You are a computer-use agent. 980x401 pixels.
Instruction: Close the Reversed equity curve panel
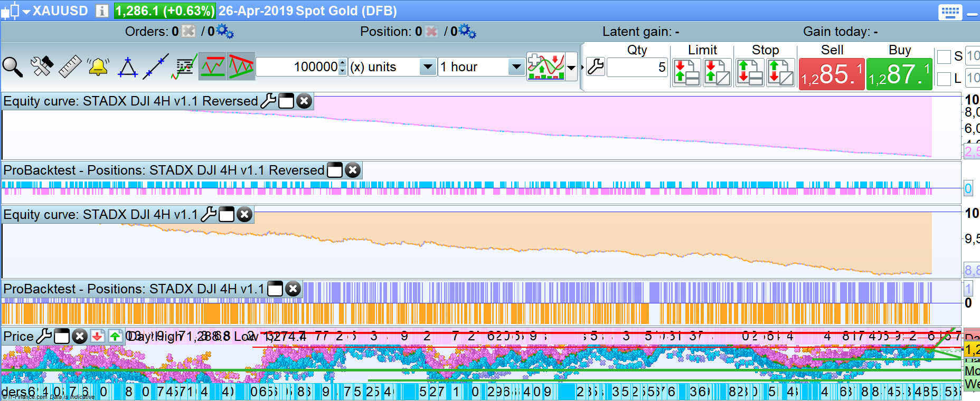304,101
